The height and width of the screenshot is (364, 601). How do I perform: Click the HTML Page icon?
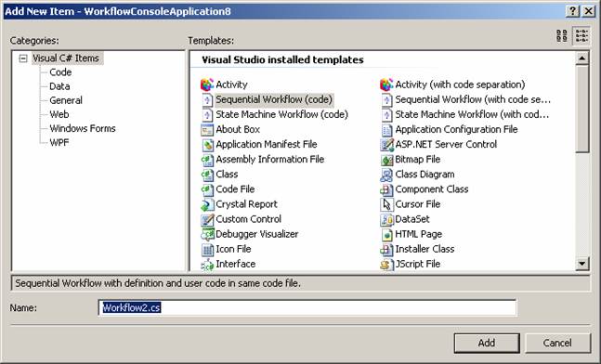coord(386,234)
